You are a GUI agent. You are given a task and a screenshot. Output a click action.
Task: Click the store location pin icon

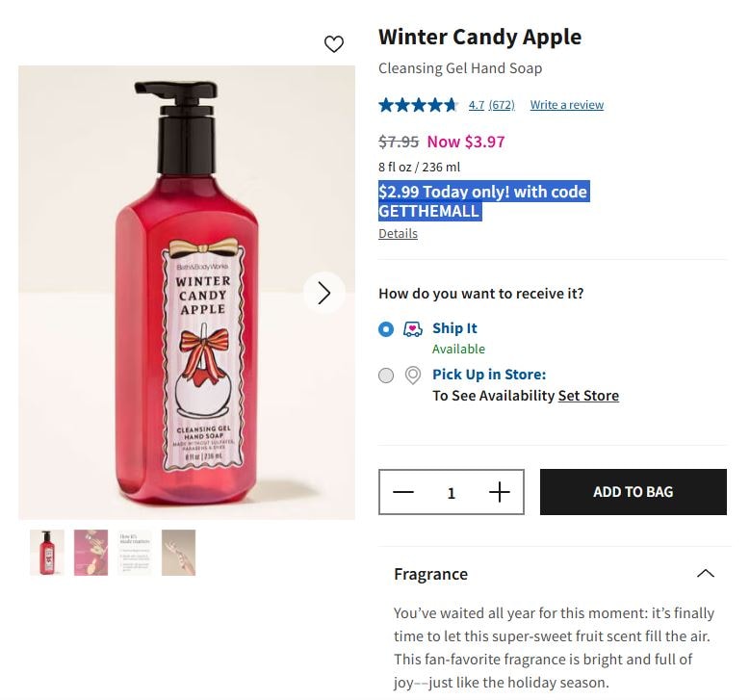click(413, 376)
